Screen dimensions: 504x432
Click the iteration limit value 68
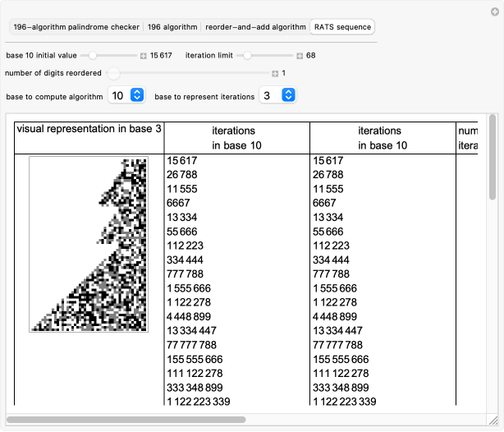click(x=311, y=56)
